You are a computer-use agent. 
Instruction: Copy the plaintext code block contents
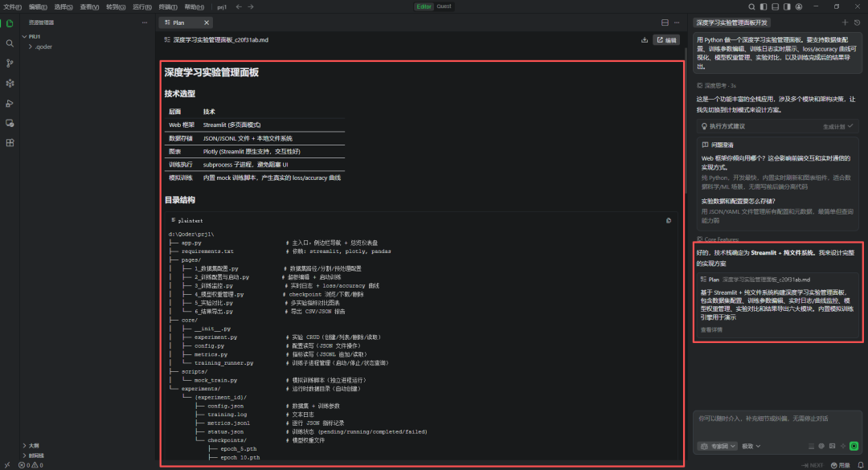click(669, 220)
